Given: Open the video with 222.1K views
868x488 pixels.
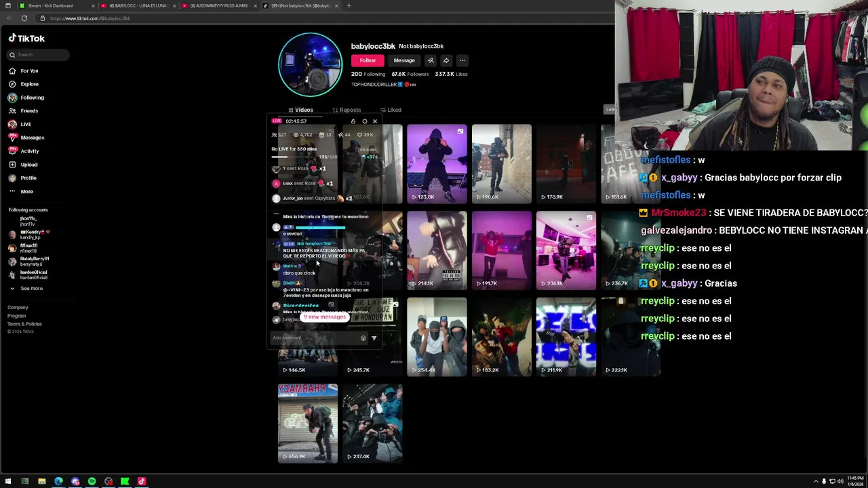Looking at the screenshot, I should tap(631, 337).
